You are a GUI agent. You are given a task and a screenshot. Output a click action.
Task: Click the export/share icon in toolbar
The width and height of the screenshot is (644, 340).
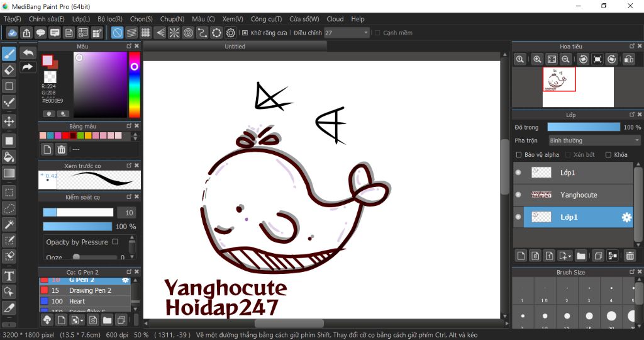[x=26, y=33]
